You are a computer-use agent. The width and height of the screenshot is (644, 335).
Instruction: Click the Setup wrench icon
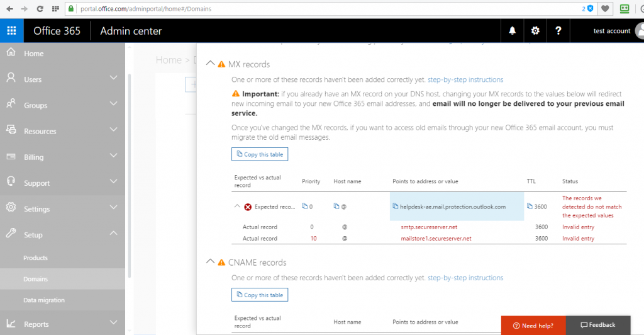click(11, 233)
